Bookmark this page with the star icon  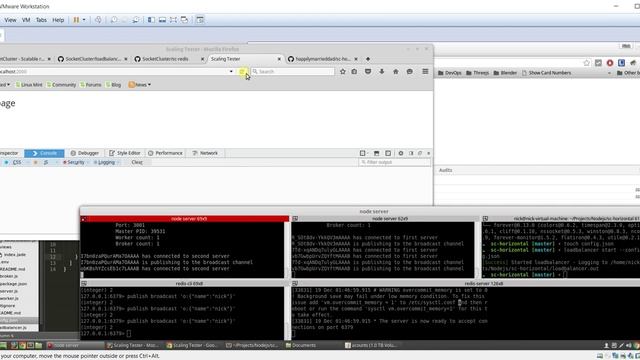click(342, 71)
